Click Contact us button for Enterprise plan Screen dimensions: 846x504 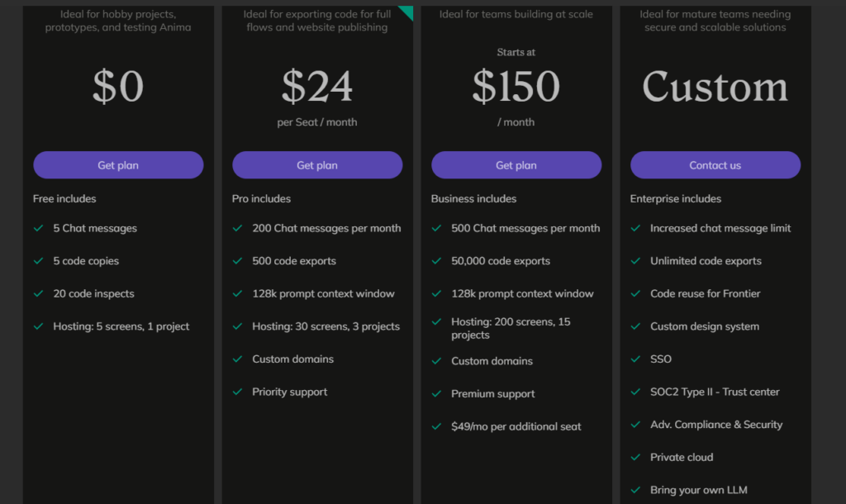click(715, 165)
